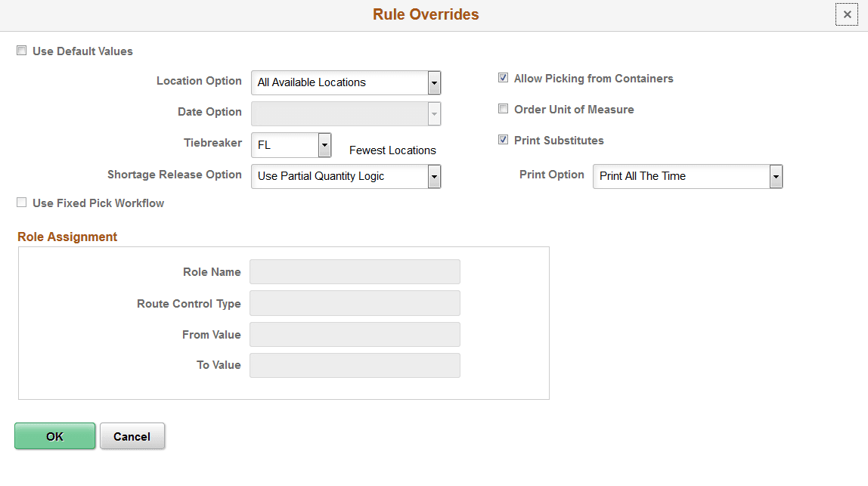Image resolution: width=868 pixels, height=486 pixels.
Task: Close the Rule Overrides dialog
Action: [x=847, y=14]
